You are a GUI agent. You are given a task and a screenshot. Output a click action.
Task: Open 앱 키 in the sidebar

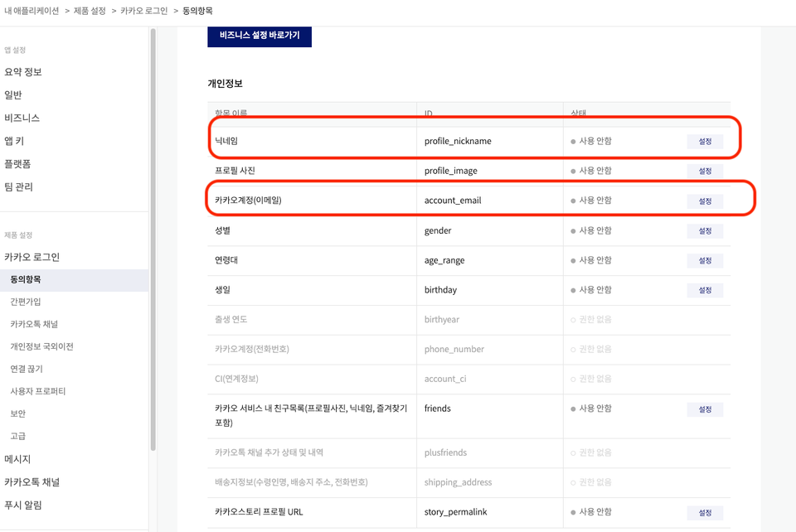(x=14, y=141)
